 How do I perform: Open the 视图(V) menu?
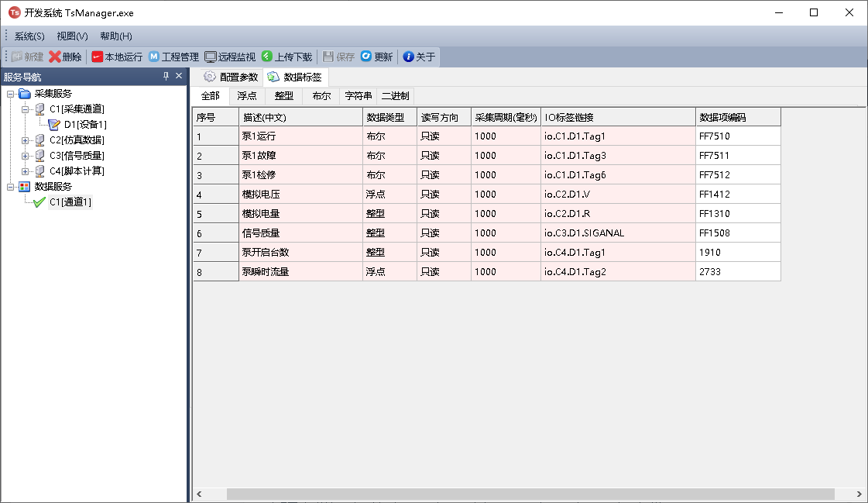[x=72, y=36]
